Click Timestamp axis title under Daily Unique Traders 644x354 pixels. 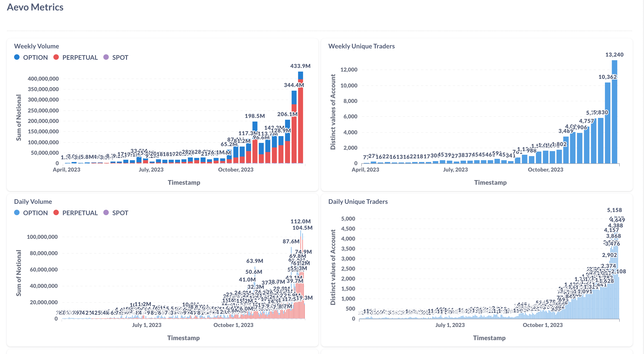[489, 338]
